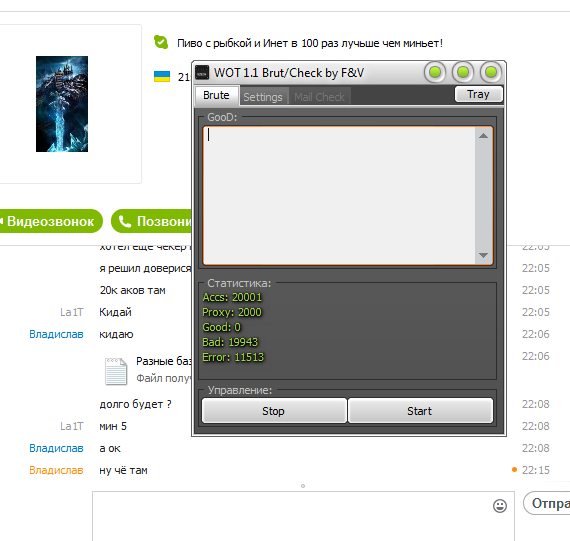Image resolution: width=570 pixels, height=541 pixels.
Task: Click the Tray button
Action: point(478,94)
